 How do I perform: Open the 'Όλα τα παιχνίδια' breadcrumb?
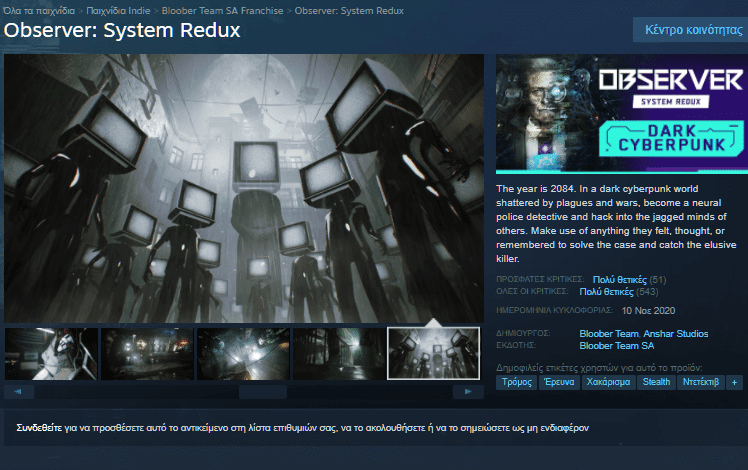[x=39, y=10]
